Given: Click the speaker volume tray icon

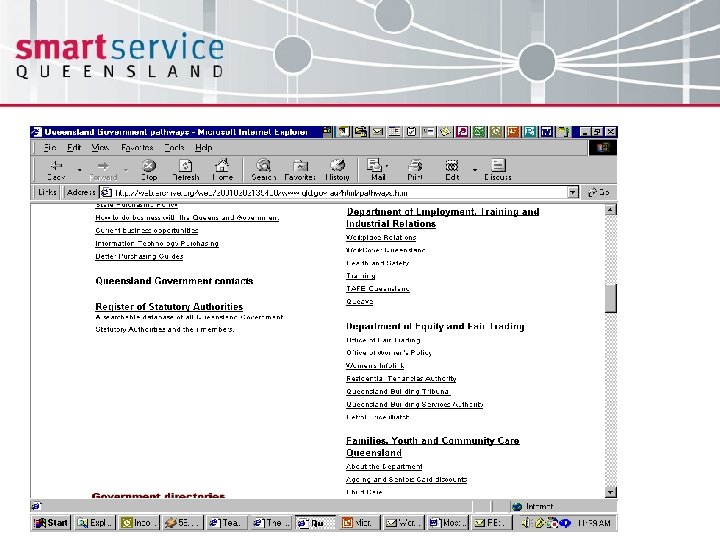Looking at the screenshot, I should 527,523.
